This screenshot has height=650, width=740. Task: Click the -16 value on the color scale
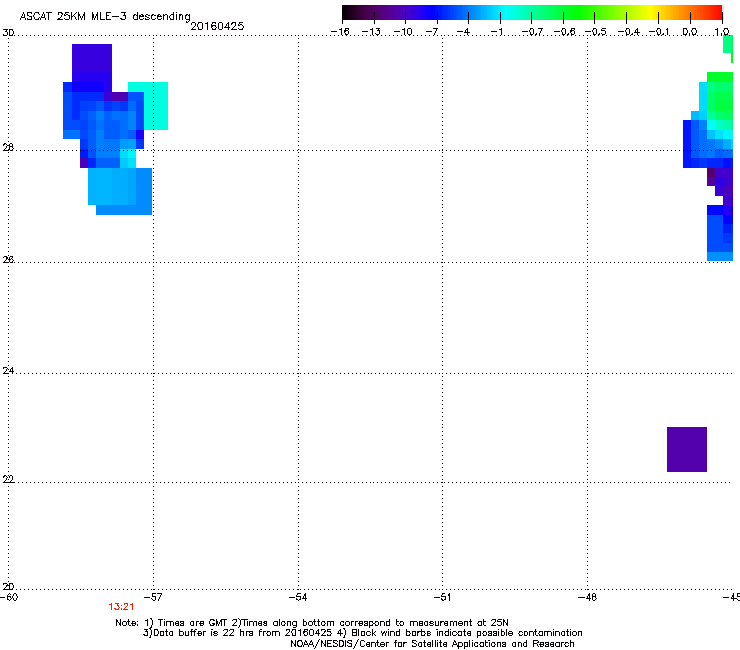[x=340, y=32]
